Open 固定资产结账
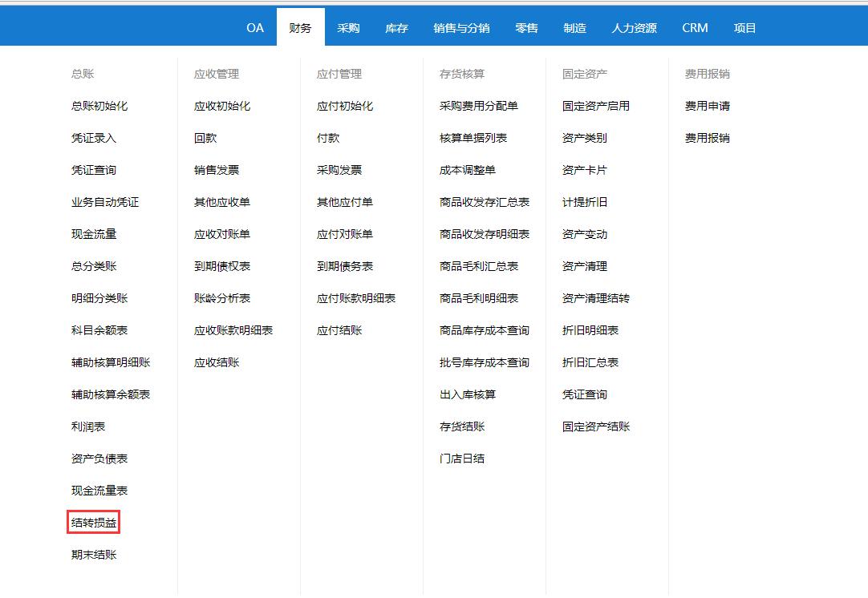Image resolution: width=868 pixels, height=598 pixels. pos(596,426)
